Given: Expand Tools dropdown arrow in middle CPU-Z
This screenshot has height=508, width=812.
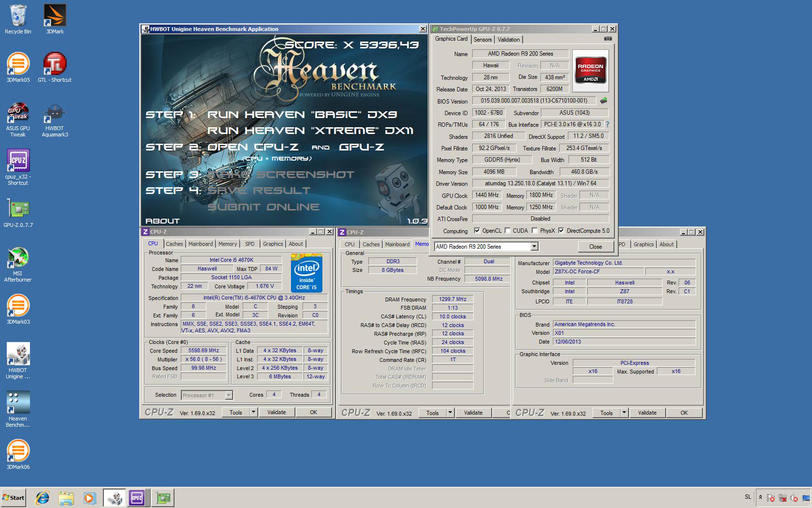Looking at the screenshot, I should point(450,413).
